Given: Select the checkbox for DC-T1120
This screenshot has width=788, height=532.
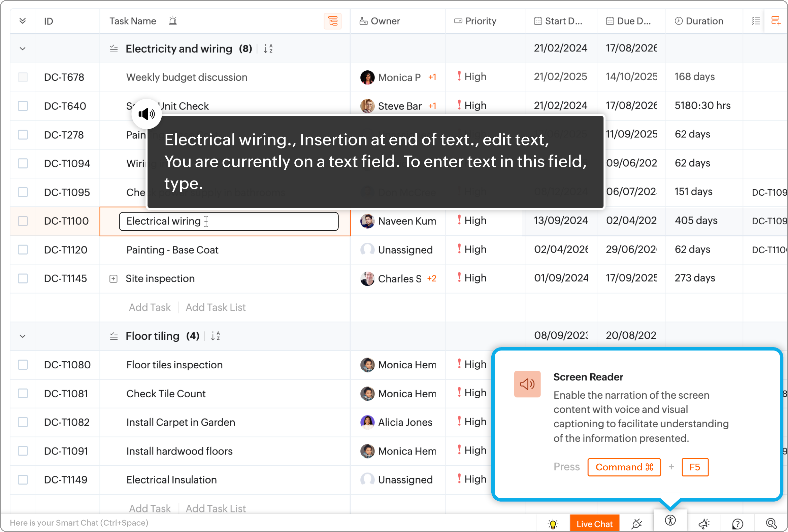Looking at the screenshot, I should click(23, 250).
